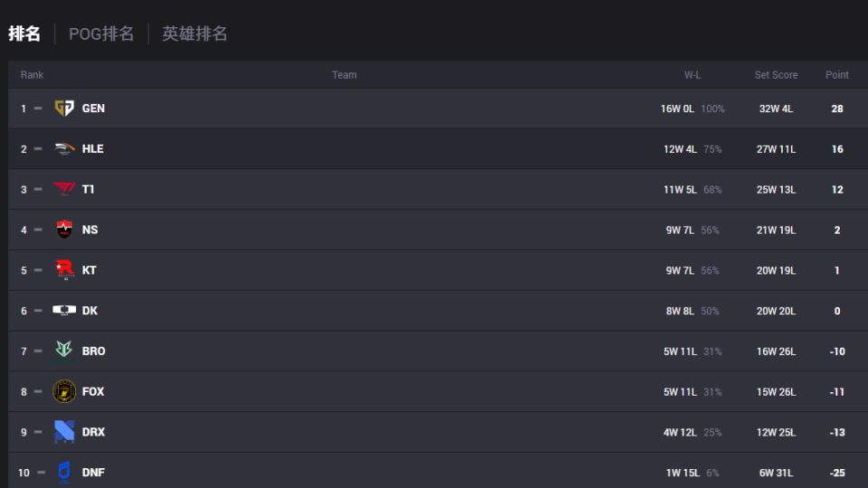Select the DNF row's 1W 15L record
The width and height of the screenshot is (868, 488).
683,473
